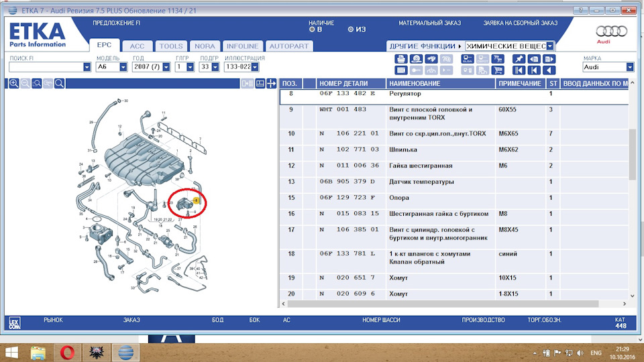This screenshot has width=644, height=362.
Task: Click ENG language indicator in tray
Action: click(x=596, y=353)
